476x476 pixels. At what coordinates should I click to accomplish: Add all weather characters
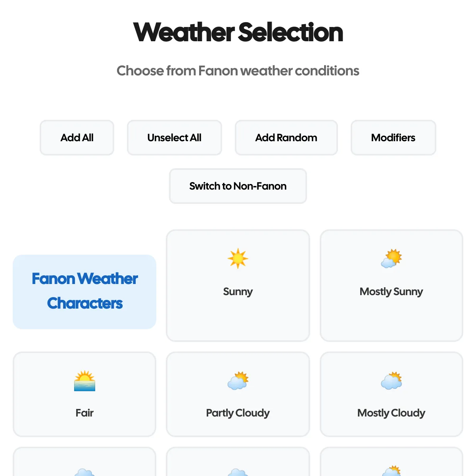[77, 138]
